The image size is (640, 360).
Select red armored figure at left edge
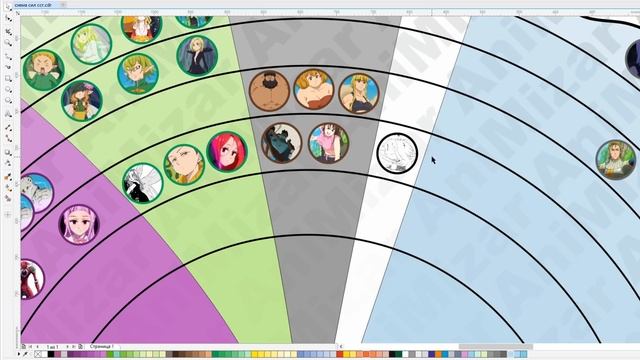tap(32, 280)
